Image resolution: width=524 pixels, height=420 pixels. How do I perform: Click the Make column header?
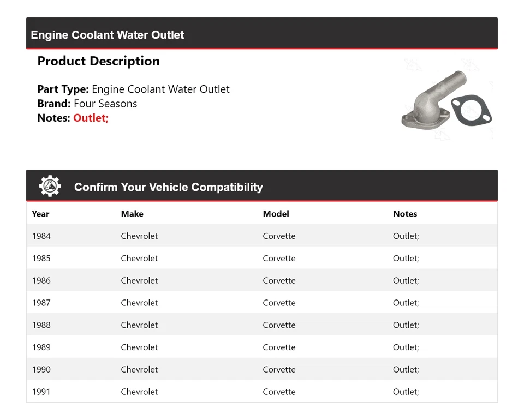coord(132,214)
